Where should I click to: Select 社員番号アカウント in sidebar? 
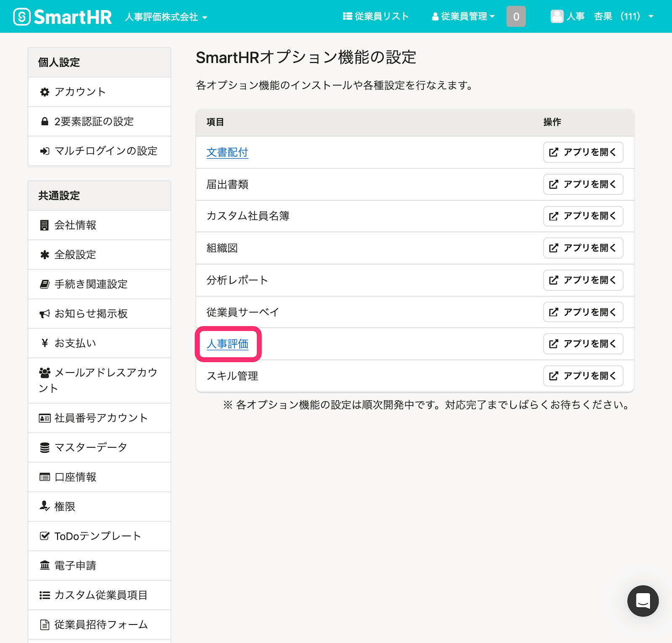click(100, 418)
